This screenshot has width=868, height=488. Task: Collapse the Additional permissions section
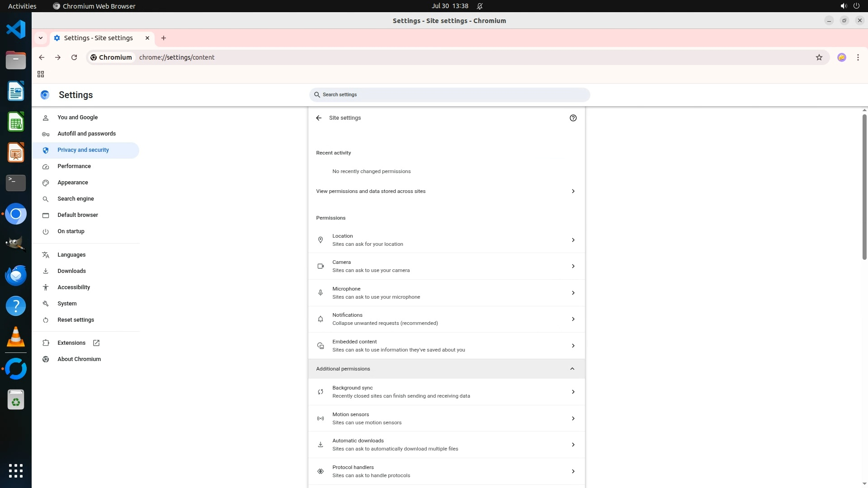point(572,369)
